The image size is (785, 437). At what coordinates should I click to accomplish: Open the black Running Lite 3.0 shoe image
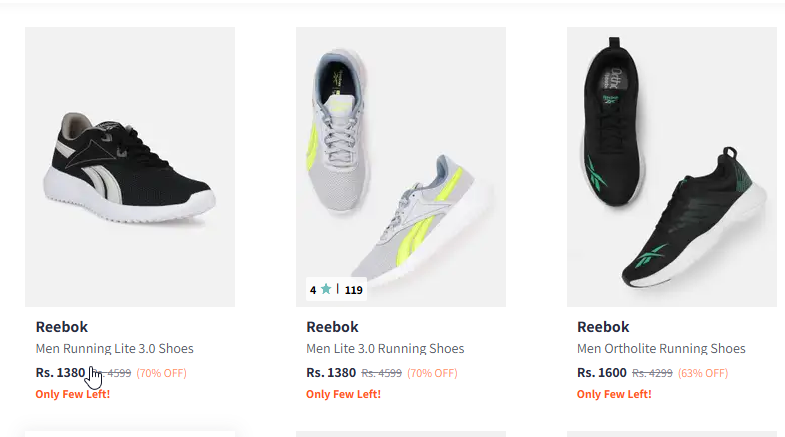click(130, 166)
